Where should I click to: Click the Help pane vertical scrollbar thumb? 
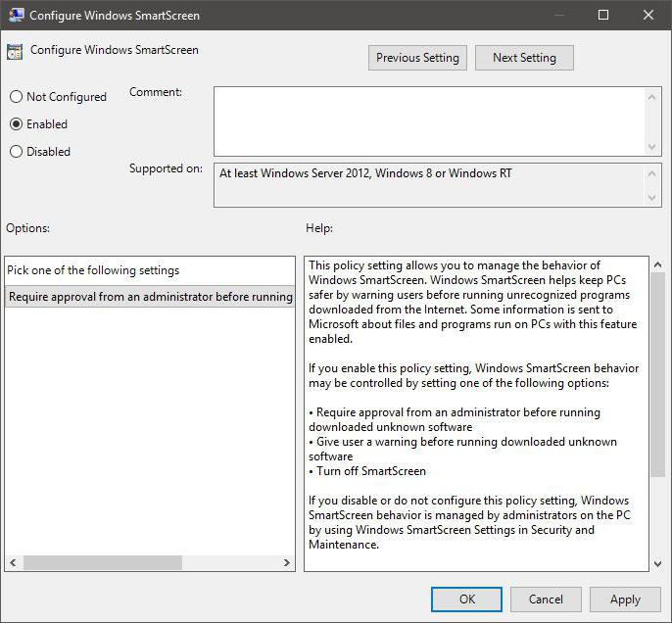tap(657, 374)
